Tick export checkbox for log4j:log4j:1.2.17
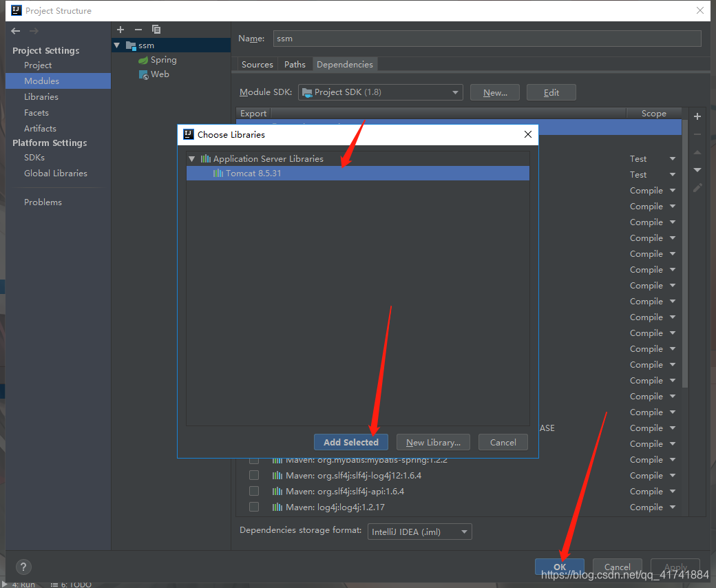 click(x=254, y=507)
